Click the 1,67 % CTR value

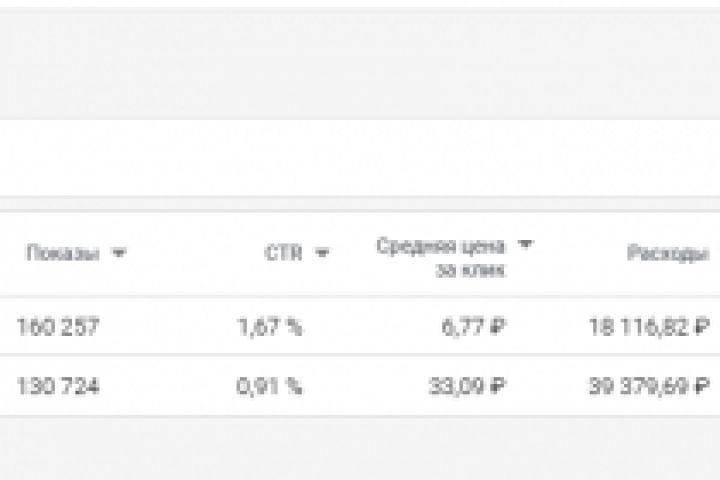tap(270, 327)
